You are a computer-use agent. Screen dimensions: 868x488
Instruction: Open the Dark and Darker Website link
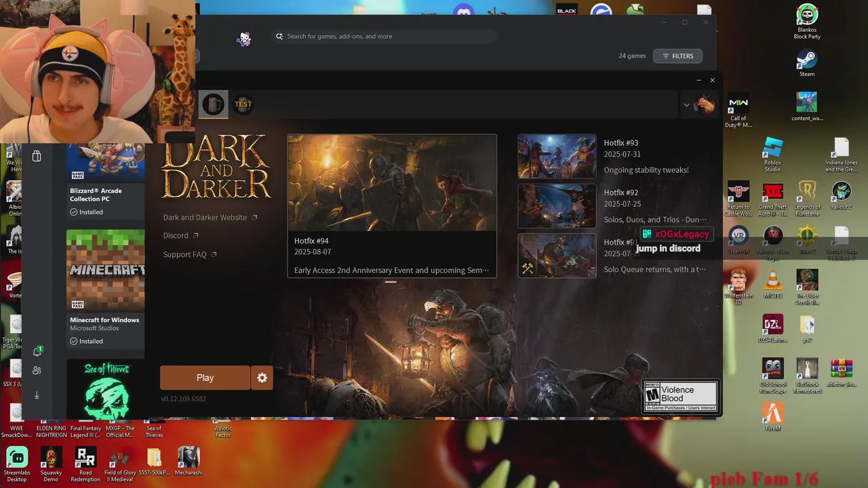point(210,218)
